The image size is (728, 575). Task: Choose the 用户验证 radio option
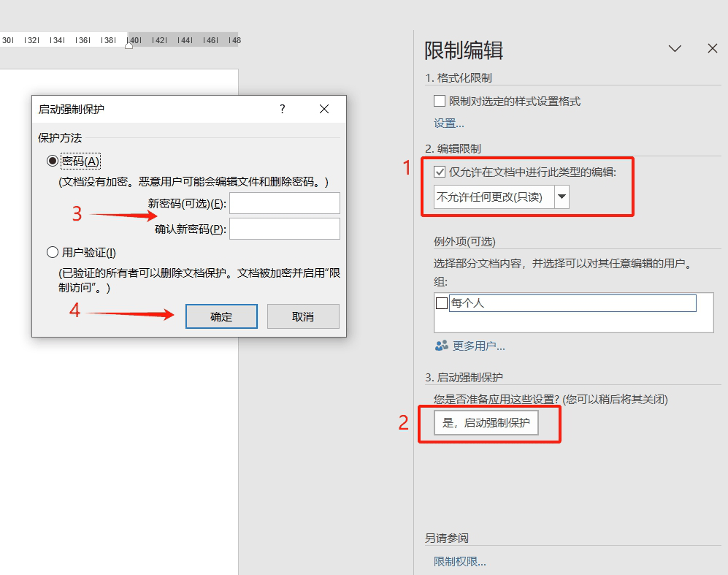click(x=52, y=253)
